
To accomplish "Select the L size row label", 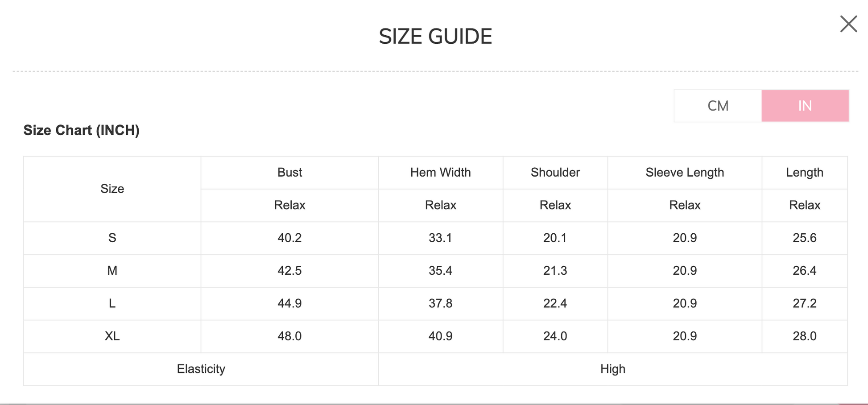I will [x=112, y=304].
